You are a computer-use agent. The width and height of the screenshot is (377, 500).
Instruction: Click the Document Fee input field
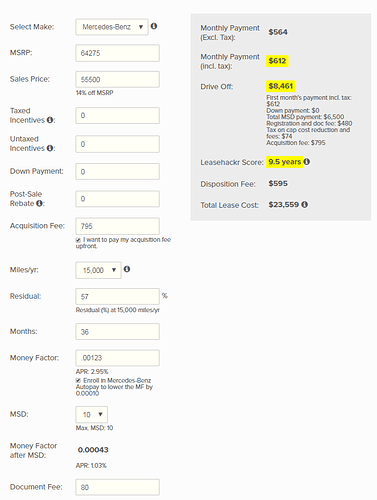click(117, 487)
